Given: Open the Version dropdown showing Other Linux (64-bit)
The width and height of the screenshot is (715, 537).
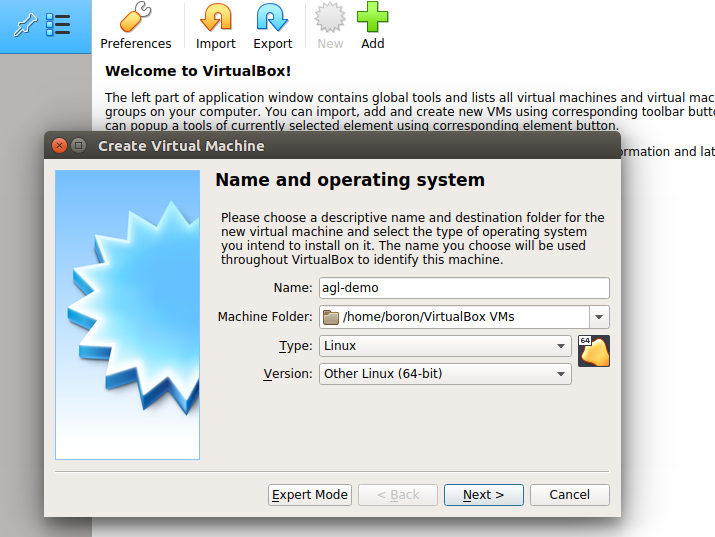Looking at the screenshot, I should [x=445, y=374].
